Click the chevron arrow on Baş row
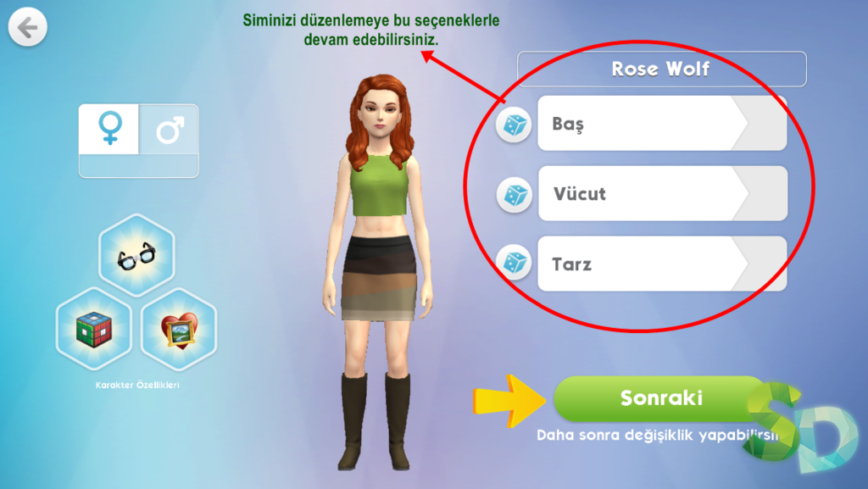Viewport: 868px width, 489px height. 759,123
